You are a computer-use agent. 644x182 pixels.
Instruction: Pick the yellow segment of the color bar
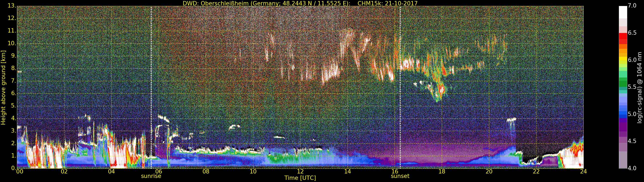[x=623, y=59]
